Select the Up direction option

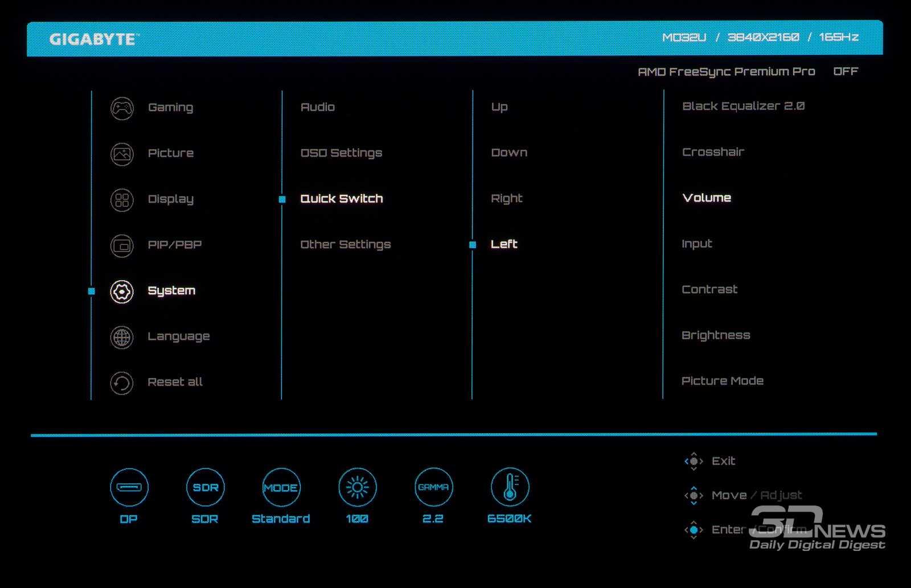pyautogui.click(x=499, y=107)
